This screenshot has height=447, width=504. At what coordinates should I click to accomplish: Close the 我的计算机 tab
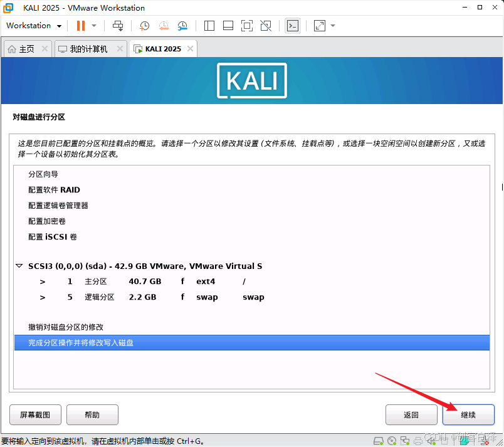[120, 48]
